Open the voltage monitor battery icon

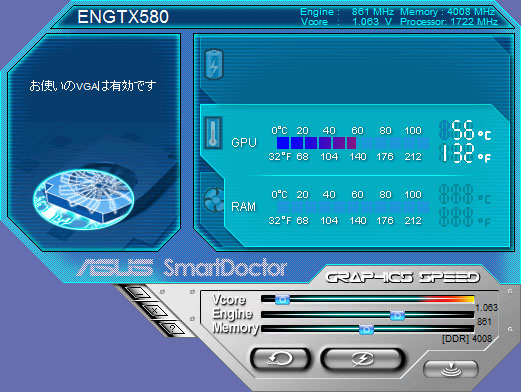(214, 64)
